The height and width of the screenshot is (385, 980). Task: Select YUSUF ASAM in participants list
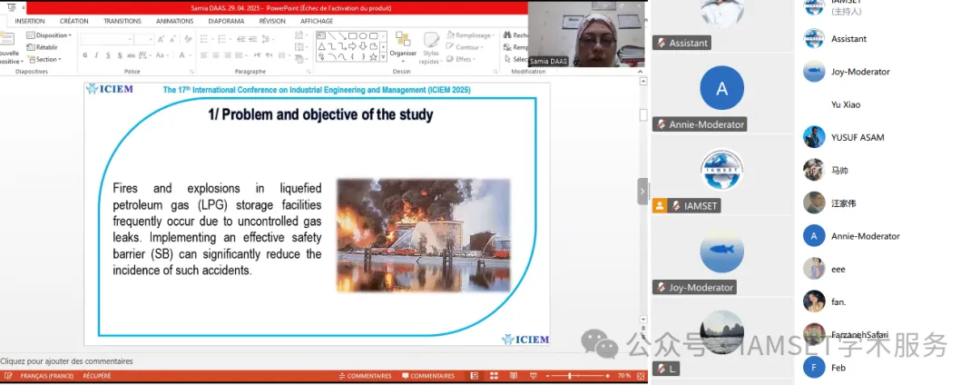857,137
